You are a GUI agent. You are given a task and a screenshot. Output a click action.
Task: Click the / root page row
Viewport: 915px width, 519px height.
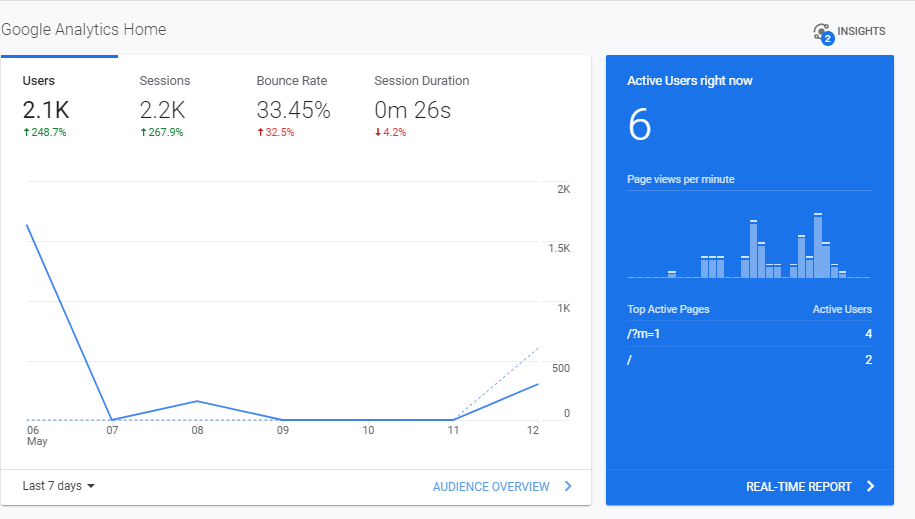[x=748, y=360]
